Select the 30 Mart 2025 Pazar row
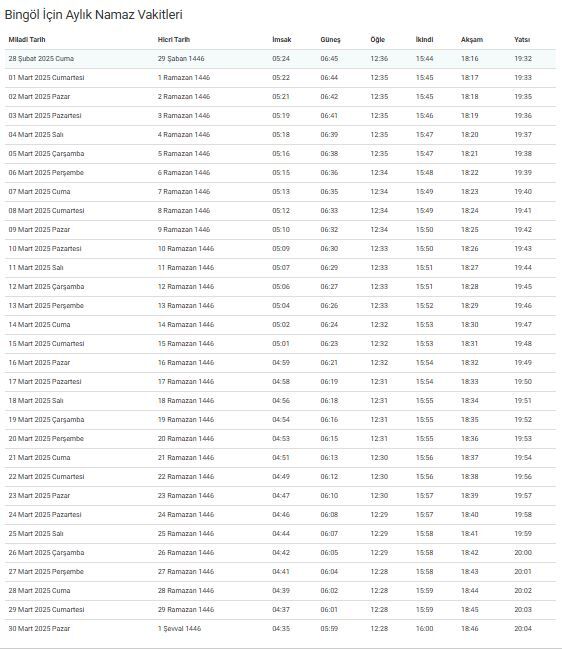The height and width of the screenshot is (649, 562). (280, 629)
